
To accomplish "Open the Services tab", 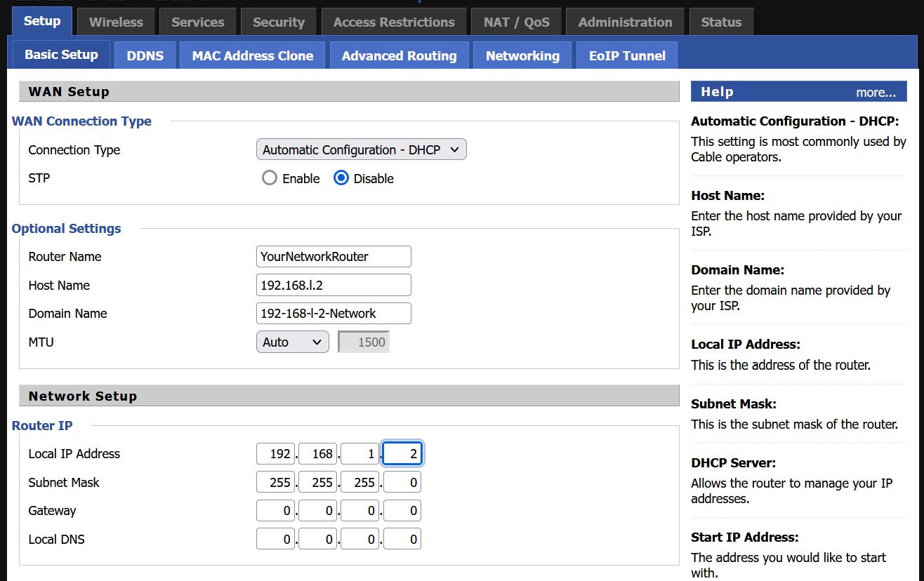I will [198, 22].
